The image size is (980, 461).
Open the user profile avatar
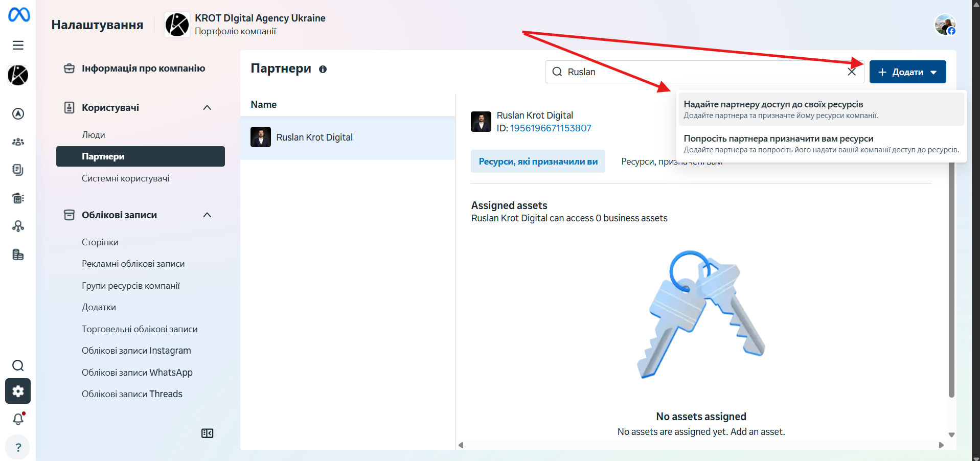pyautogui.click(x=945, y=25)
